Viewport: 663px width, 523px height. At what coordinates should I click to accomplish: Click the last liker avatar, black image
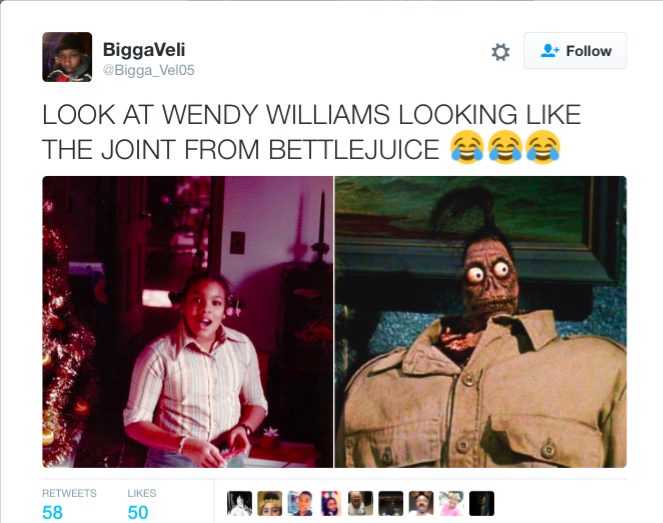pyautogui.click(x=482, y=503)
